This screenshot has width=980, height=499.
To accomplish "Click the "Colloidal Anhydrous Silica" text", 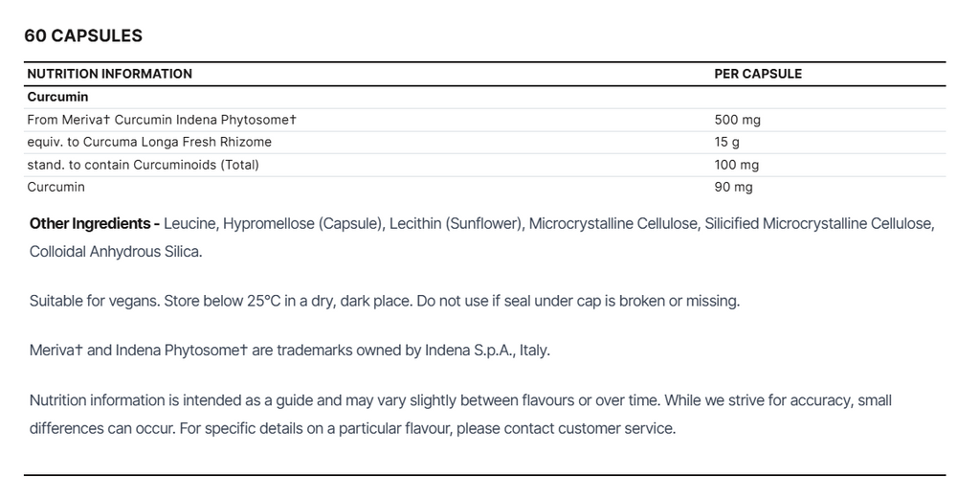I will pyautogui.click(x=115, y=252).
